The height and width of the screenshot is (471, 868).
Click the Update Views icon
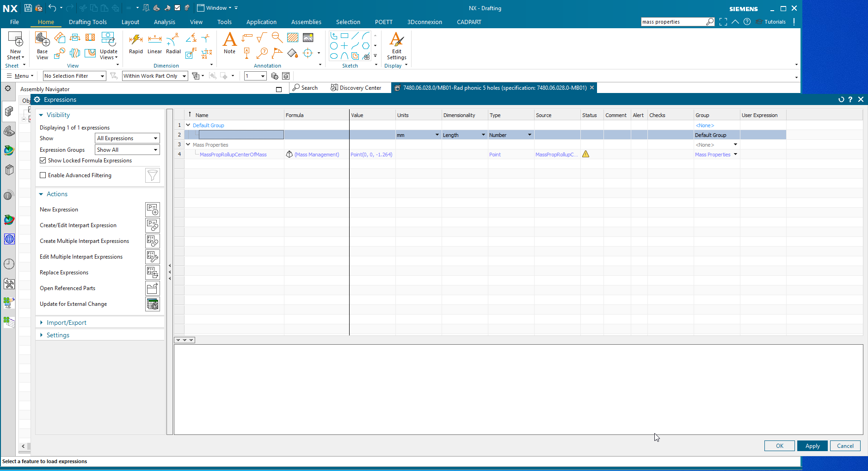point(108,40)
